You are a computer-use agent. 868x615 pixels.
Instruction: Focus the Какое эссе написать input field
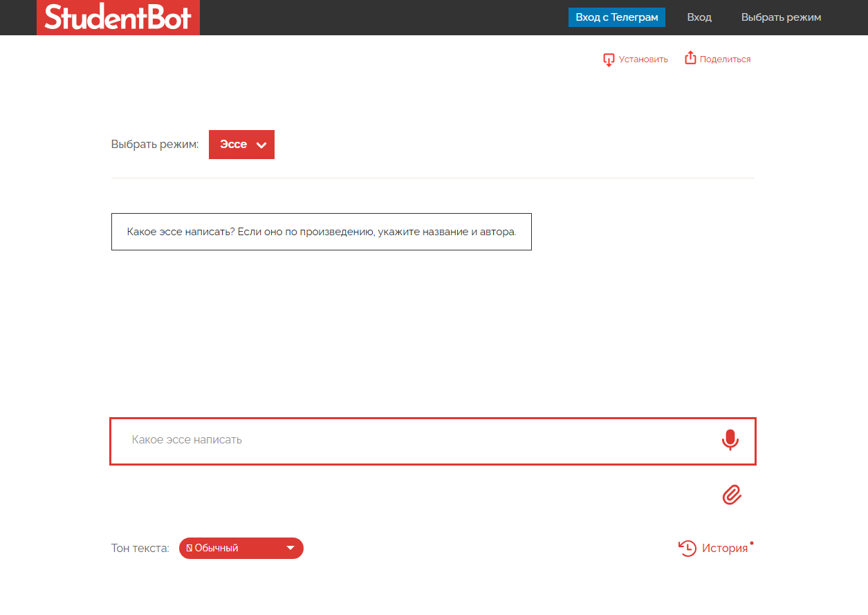point(415,440)
